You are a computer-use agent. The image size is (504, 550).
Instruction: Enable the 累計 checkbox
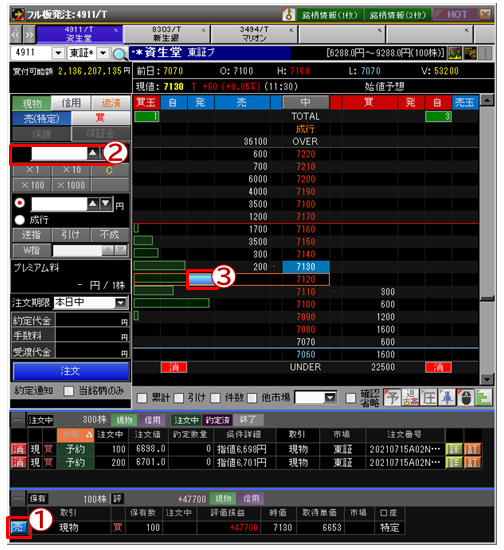142,398
